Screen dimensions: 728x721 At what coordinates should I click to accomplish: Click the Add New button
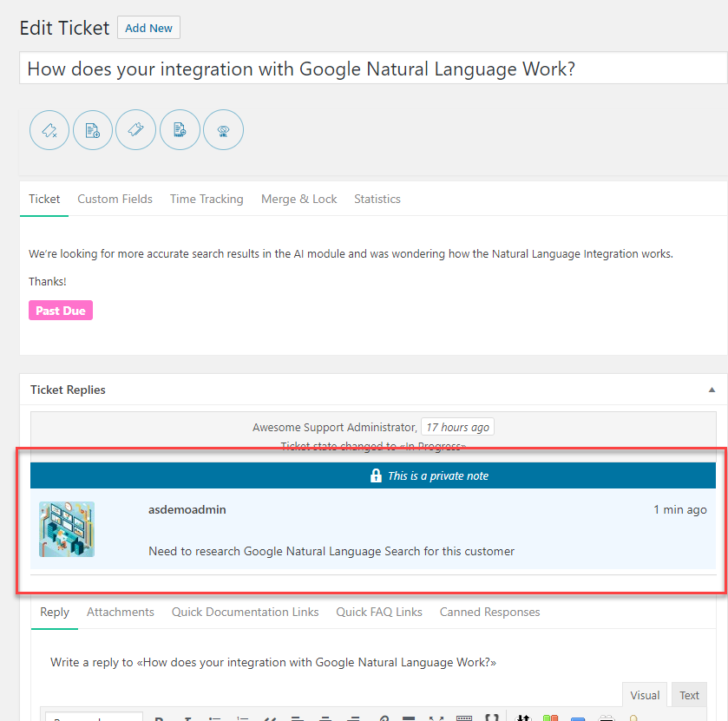148,28
